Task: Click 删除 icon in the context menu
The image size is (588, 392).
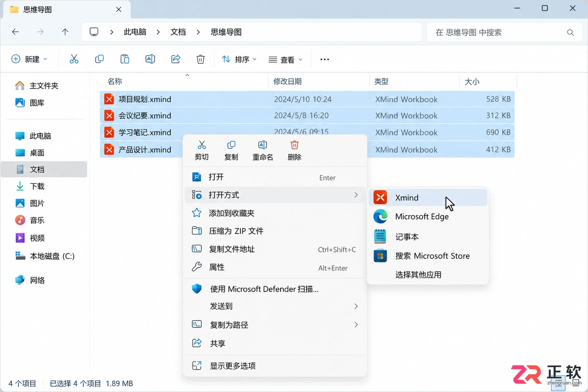Action: click(294, 150)
